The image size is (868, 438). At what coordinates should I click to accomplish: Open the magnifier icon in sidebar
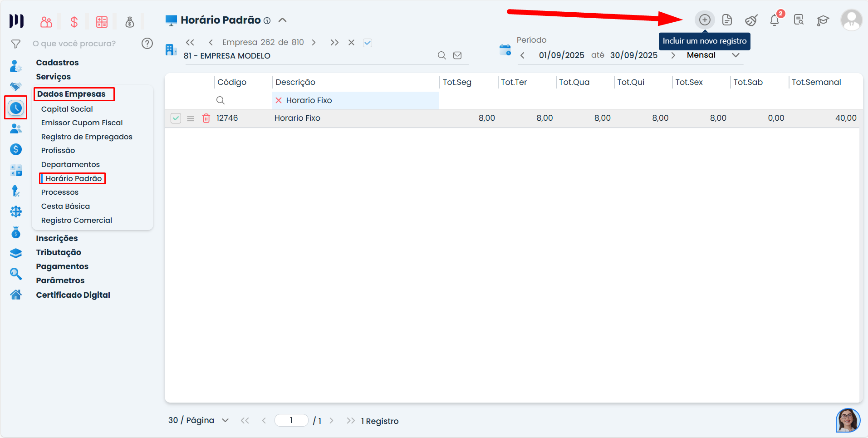pos(16,274)
